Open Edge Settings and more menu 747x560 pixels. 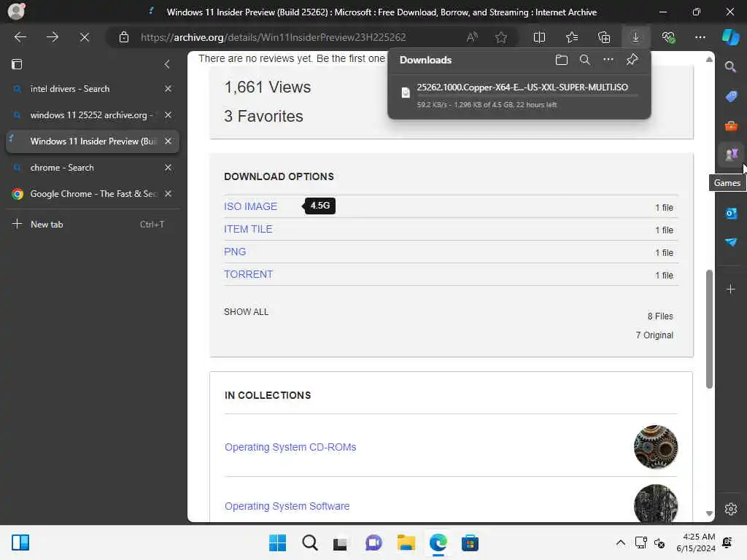click(x=700, y=37)
